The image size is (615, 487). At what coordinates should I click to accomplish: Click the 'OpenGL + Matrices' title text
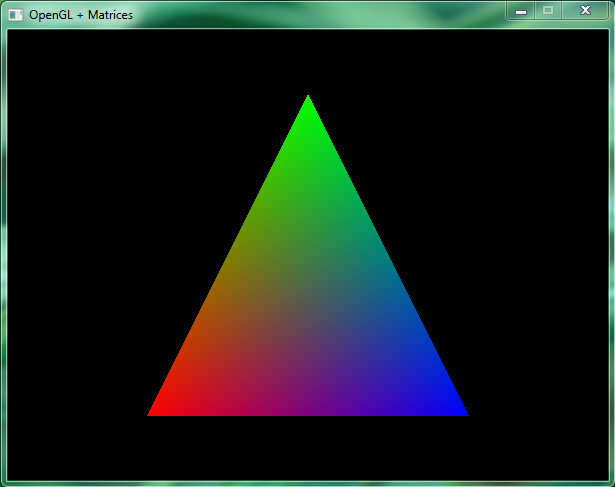click(81, 15)
